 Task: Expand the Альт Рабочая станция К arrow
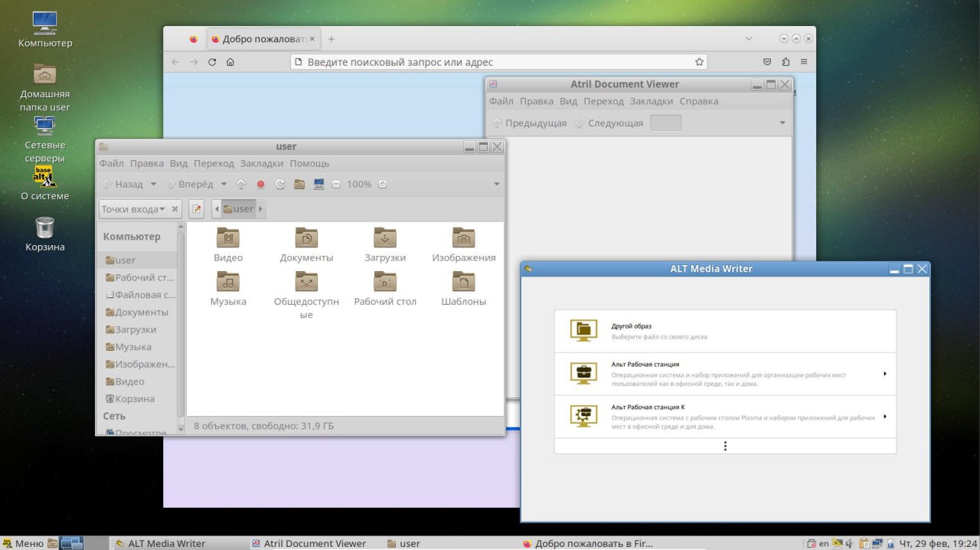(x=885, y=417)
